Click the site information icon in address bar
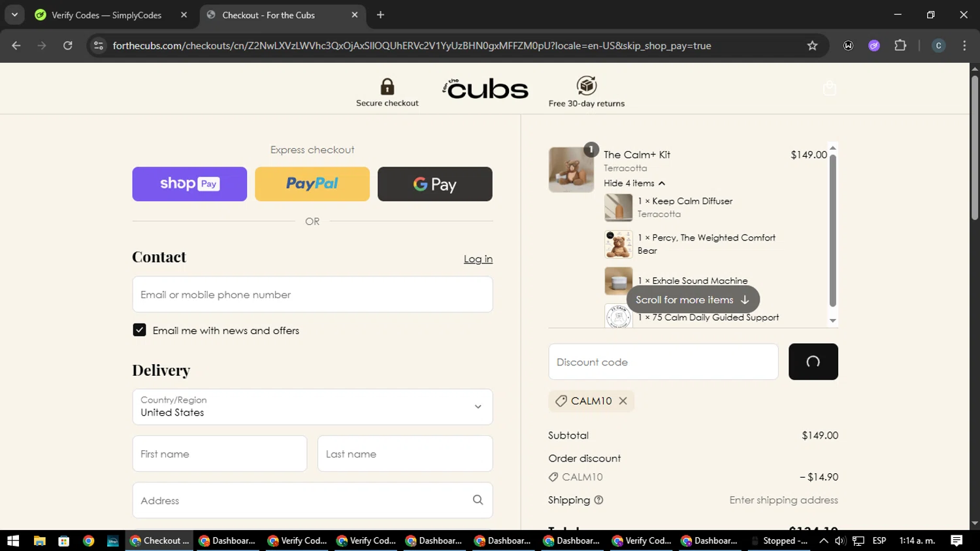The height and width of the screenshot is (551, 980). pos(99,46)
